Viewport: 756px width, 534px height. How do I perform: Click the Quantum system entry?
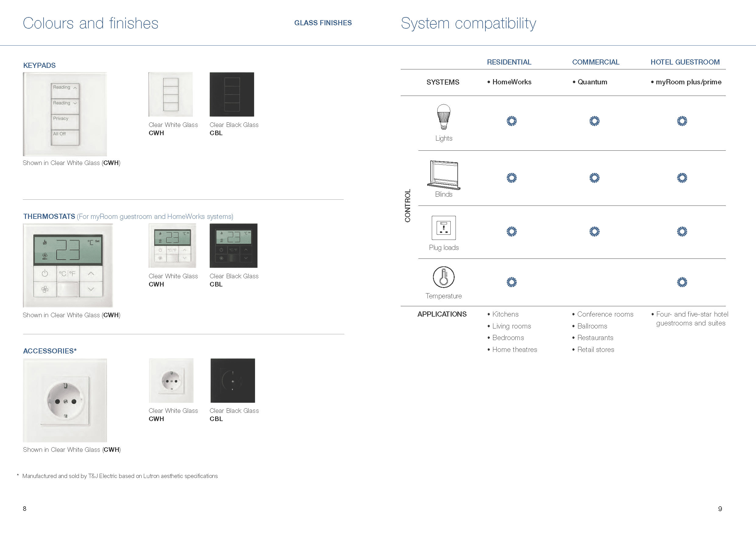click(590, 82)
